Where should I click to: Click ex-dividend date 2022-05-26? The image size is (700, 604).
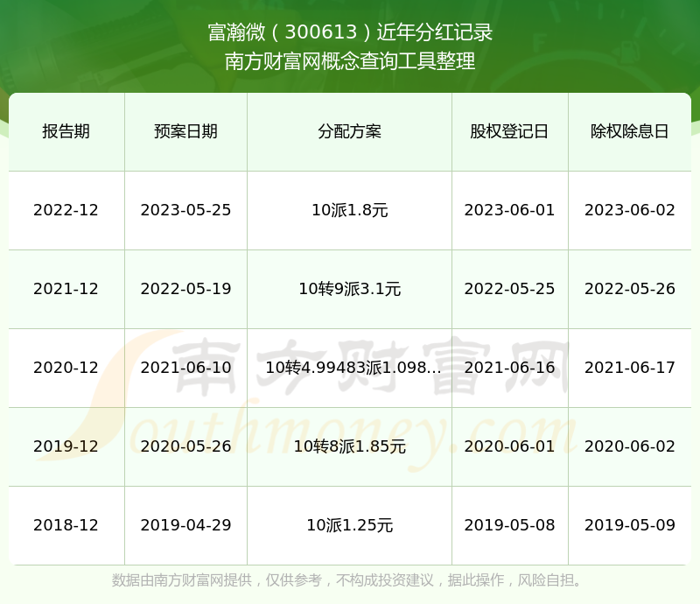point(629,289)
